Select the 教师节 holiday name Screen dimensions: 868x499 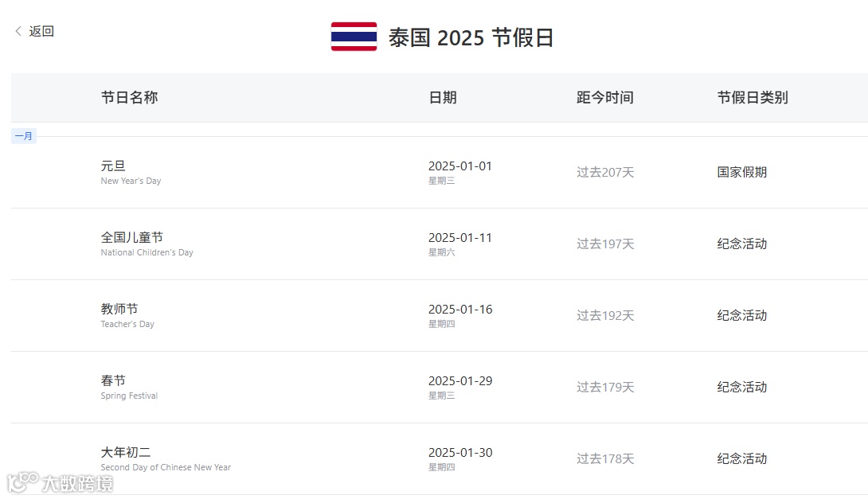[x=119, y=309]
